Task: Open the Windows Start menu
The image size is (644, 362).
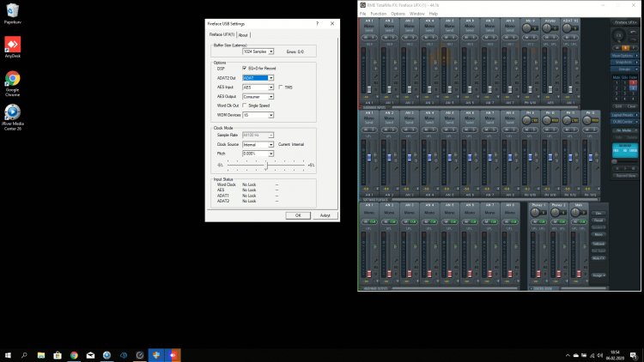Action: click(x=8, y=355)
